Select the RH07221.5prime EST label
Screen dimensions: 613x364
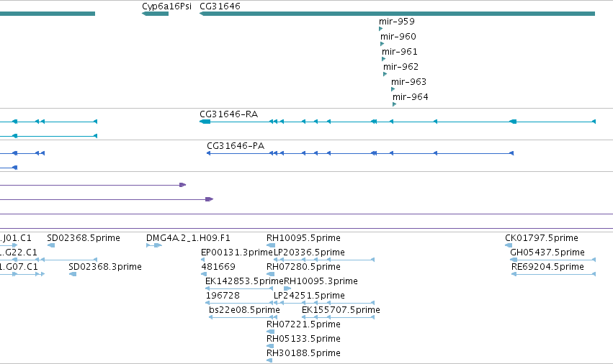pyautogui.click(x=303, y=324)
